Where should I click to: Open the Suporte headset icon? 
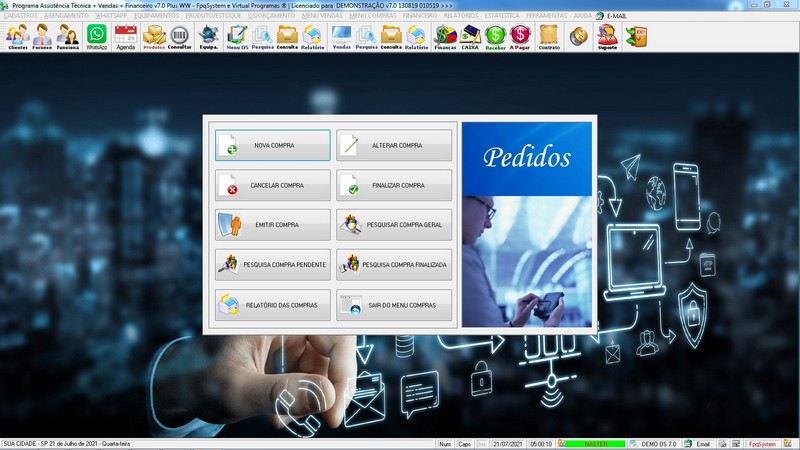607,37
